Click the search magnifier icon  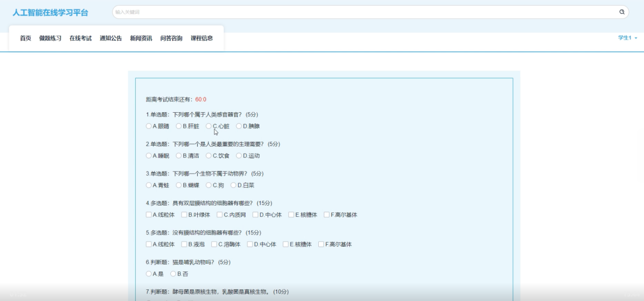click(x=622, y=12)
